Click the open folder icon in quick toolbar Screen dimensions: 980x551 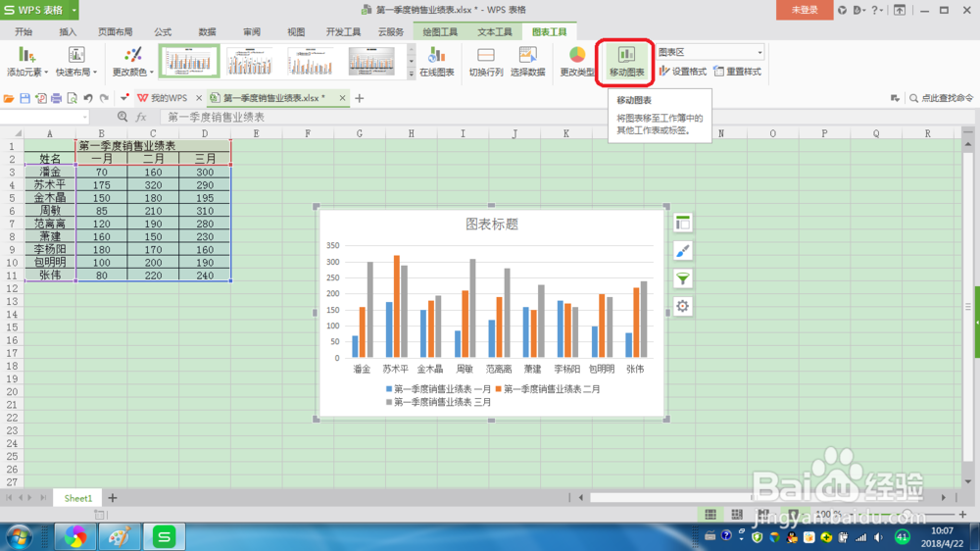tap(9, 98)
